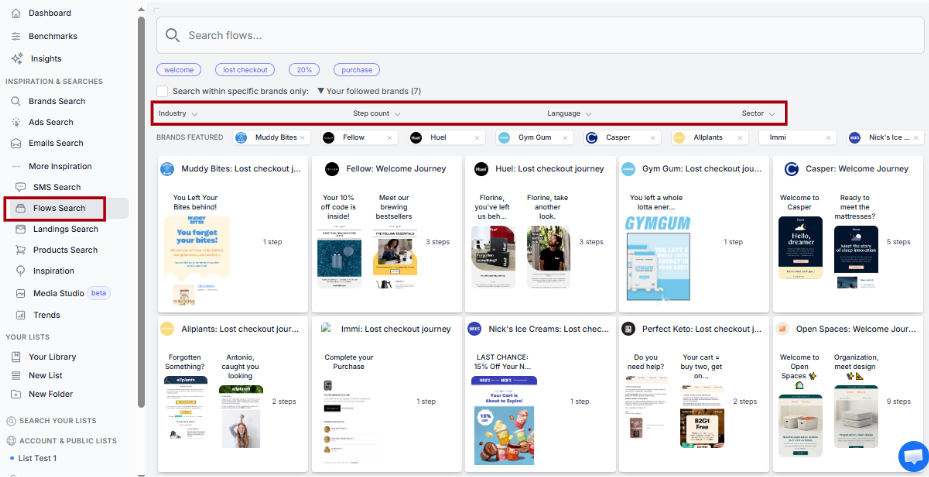Click the Brands Search magnifier icon
The width and height of the screenshot is (929, 477).
(16, 101)
